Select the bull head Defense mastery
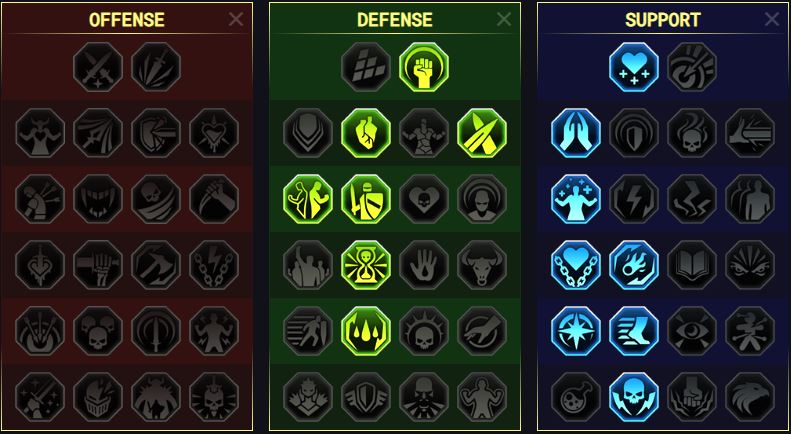 482,265
